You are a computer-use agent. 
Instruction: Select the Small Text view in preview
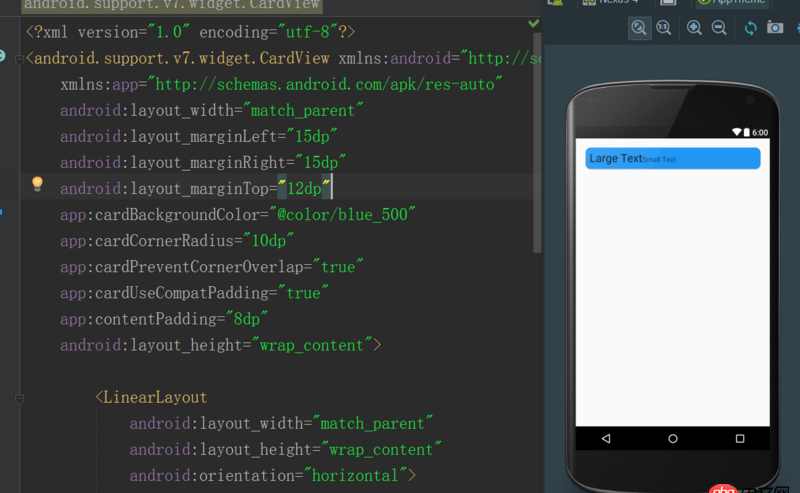[x=659, y=160]
